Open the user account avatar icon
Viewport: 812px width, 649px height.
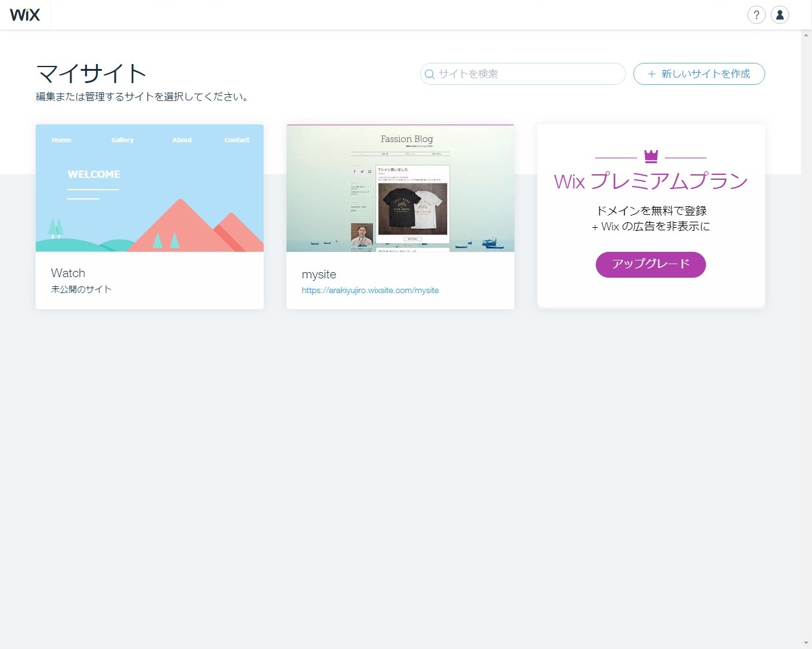coord(779,15)
